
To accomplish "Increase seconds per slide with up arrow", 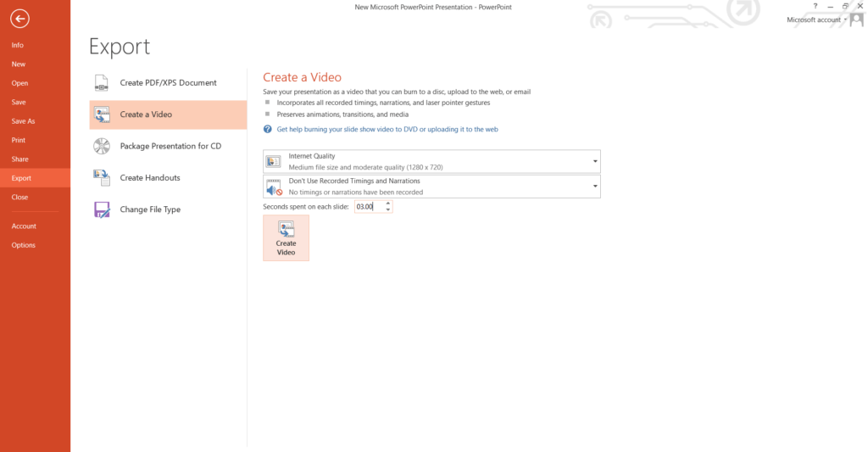I will coord(388,204).
